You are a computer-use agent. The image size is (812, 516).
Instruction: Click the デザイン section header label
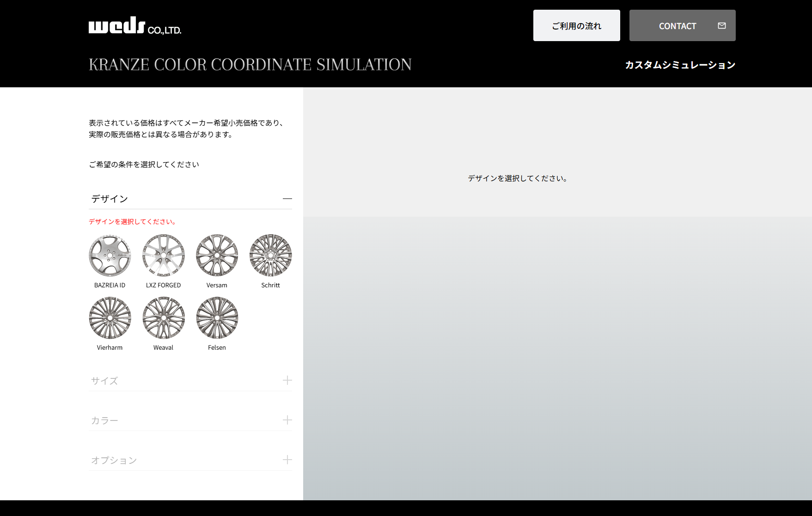[x=110, y=199]
